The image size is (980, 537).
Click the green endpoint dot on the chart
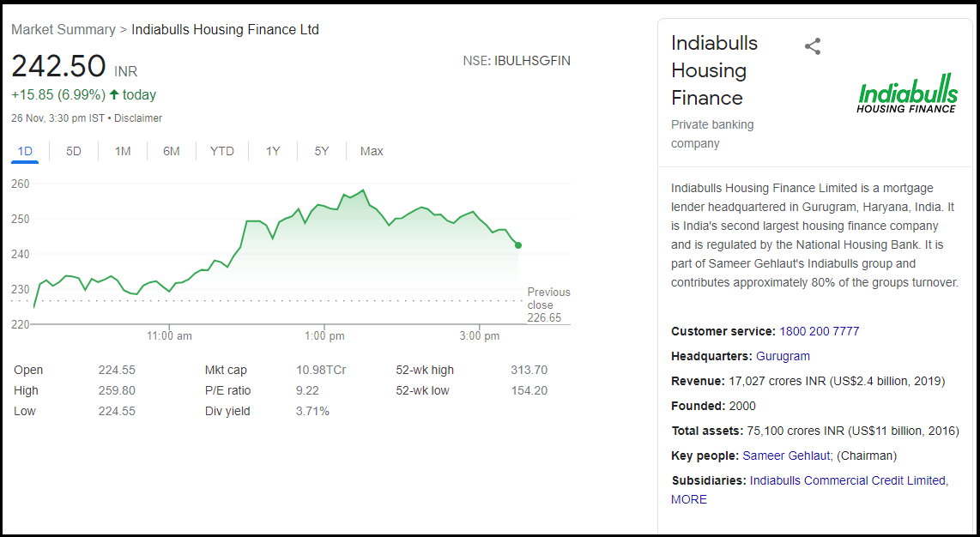click(518, 245)
